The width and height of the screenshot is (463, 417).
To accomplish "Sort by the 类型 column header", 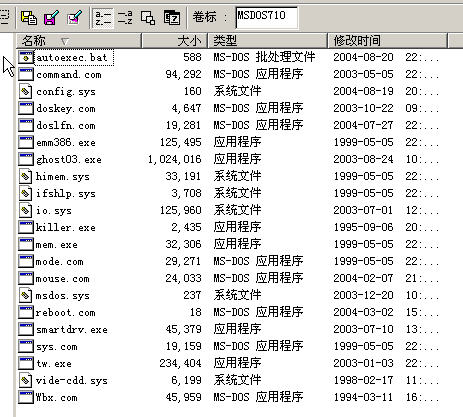I will (x=268, y=41).
